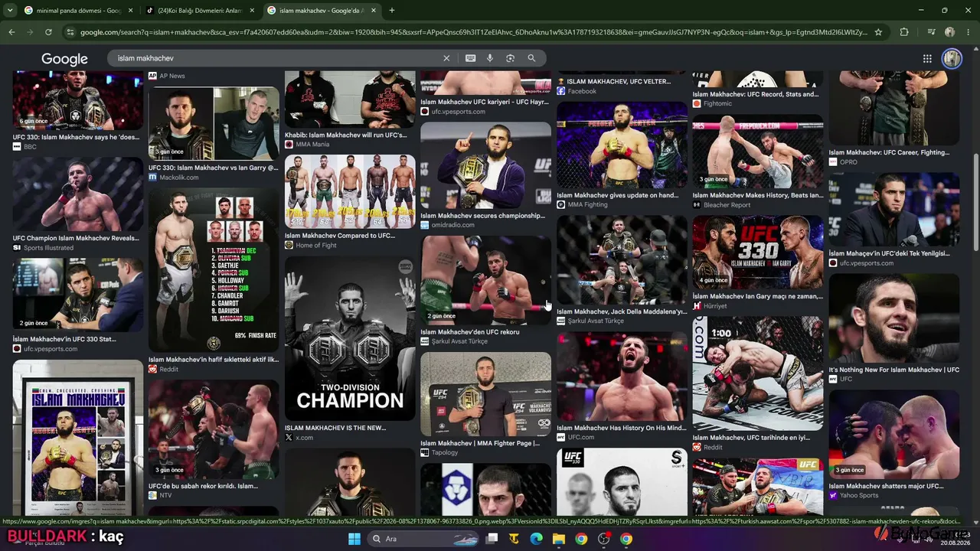
Task: Open Task View on the taskbar
Action: click(x=492, y=539)
